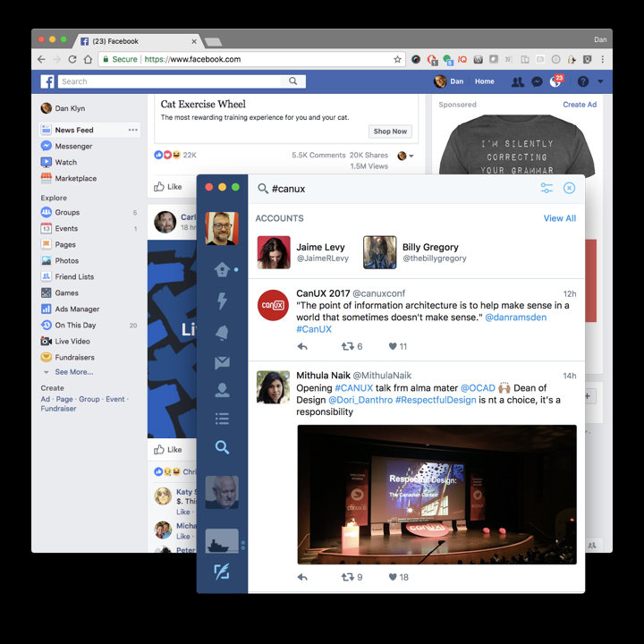Image resolution: width=644 pixels, height=644 pixels.
Task: Open @danramsden mention link
Action: click(515, 317)
